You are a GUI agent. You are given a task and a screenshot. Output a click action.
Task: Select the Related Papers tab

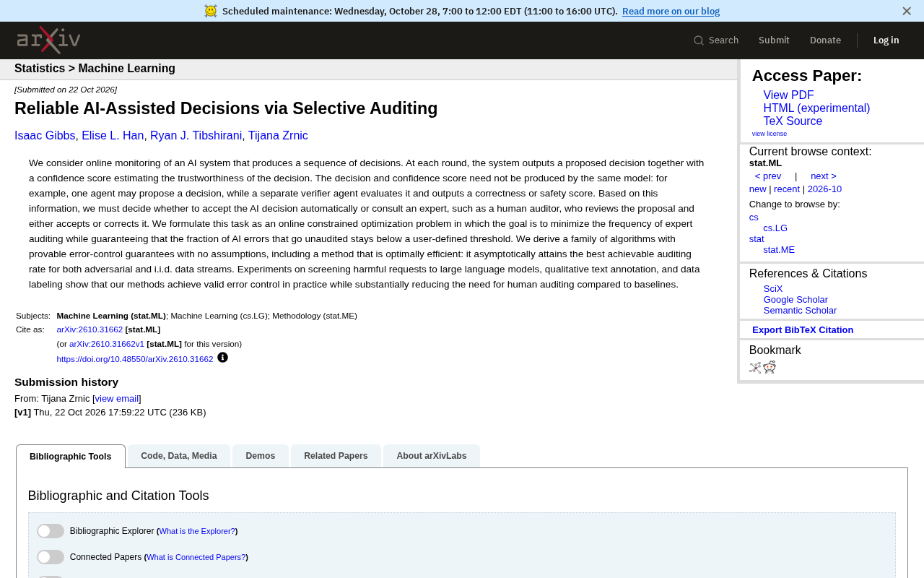point(336,456)
